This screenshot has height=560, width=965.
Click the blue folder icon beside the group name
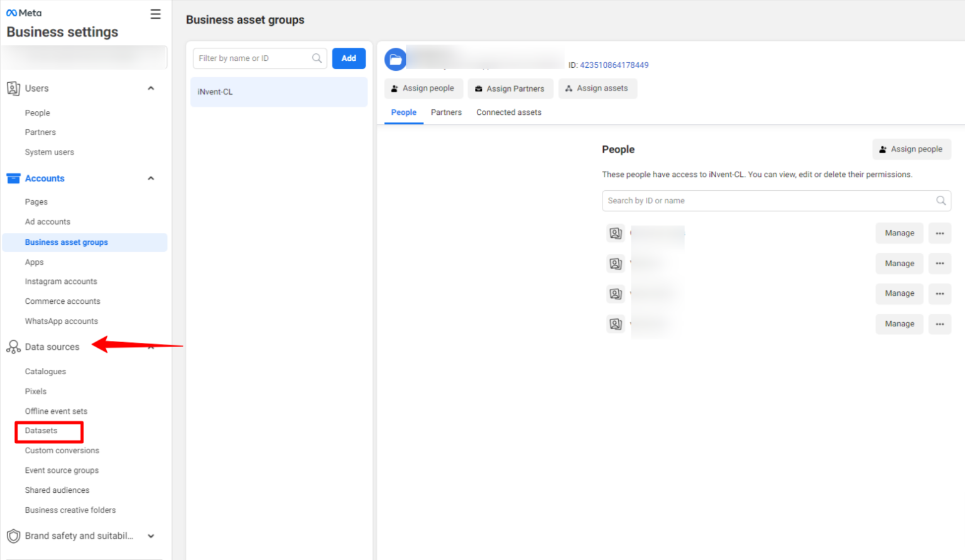[395, 59]
